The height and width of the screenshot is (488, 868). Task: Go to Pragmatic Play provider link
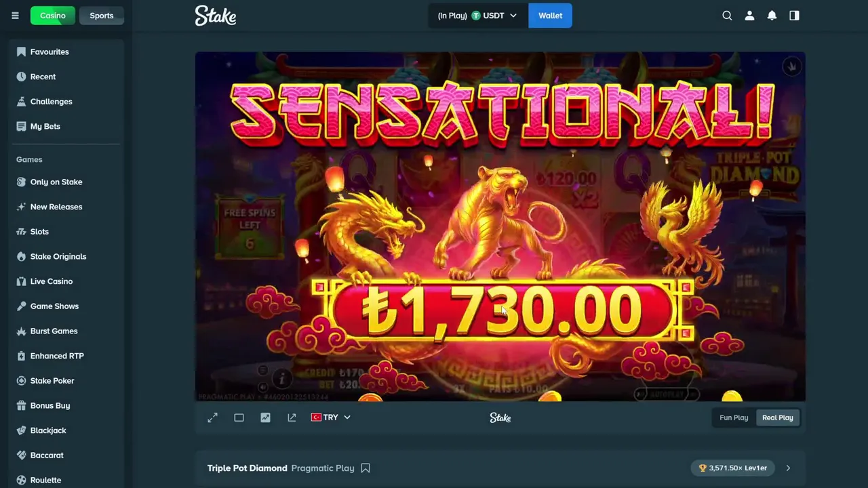point(323,468)
